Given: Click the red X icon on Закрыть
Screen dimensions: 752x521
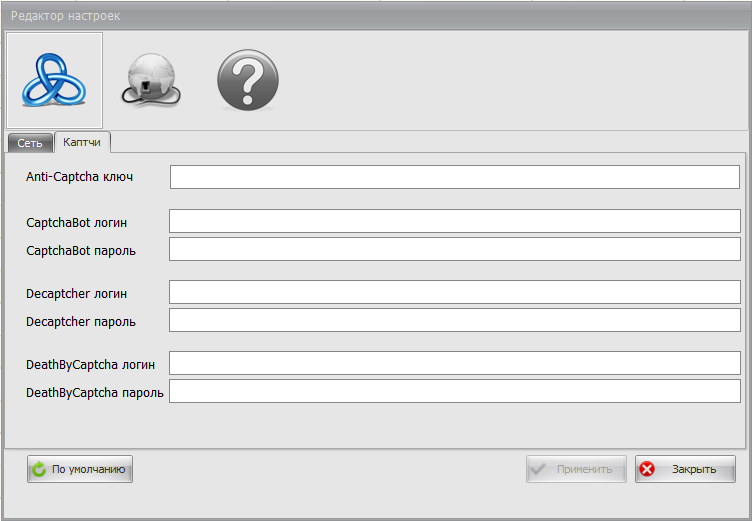Looking at the screenshot, I should coord(648,469).
